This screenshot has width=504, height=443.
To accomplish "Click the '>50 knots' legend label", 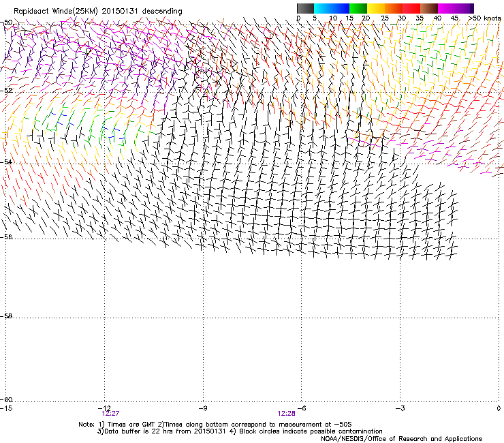I will click(x=484, y=18).
